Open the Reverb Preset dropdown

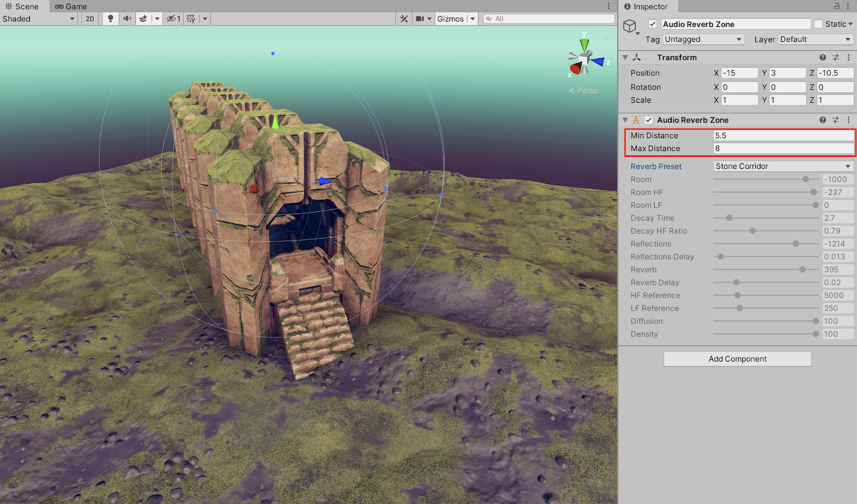point(783,166)
